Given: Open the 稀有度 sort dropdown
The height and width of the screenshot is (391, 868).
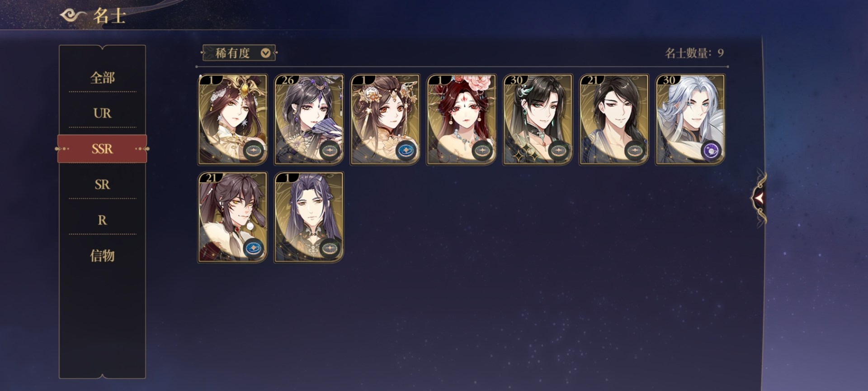Looking at the screenshot, I should (x=239, y=53).
